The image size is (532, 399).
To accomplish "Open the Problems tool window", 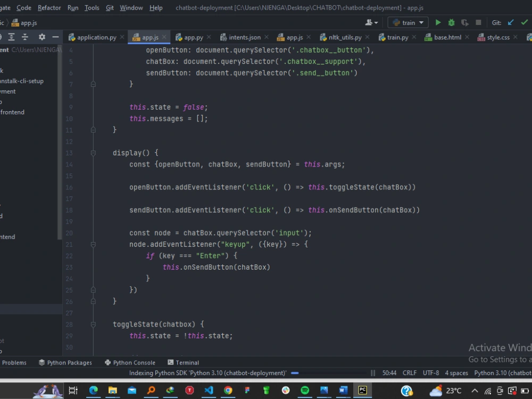I will pyautogui.click(x=14, y=363).
